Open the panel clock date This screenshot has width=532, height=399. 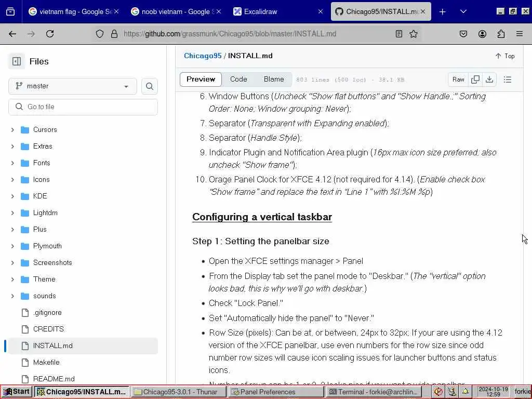(x=493, y=392)
